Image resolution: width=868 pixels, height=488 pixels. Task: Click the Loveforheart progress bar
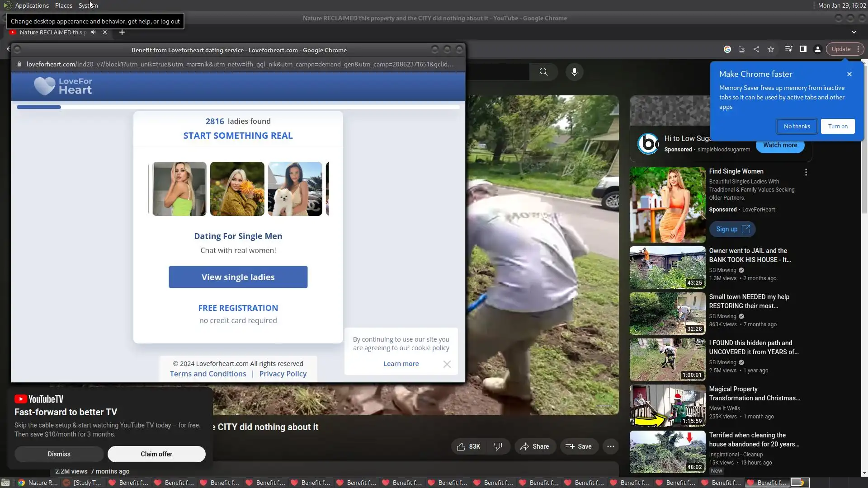coord(238,107)
